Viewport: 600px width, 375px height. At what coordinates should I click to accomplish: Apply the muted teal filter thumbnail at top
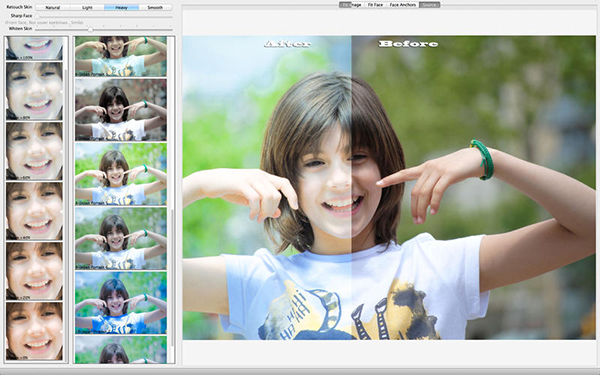click(121, 56)
